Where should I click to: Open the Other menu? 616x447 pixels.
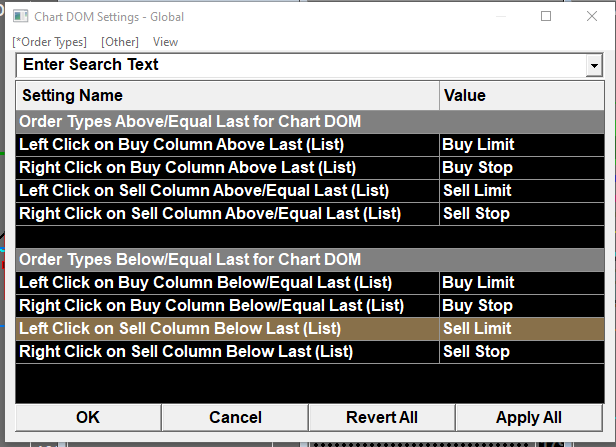pyautogui.click(x=120, y=42)
